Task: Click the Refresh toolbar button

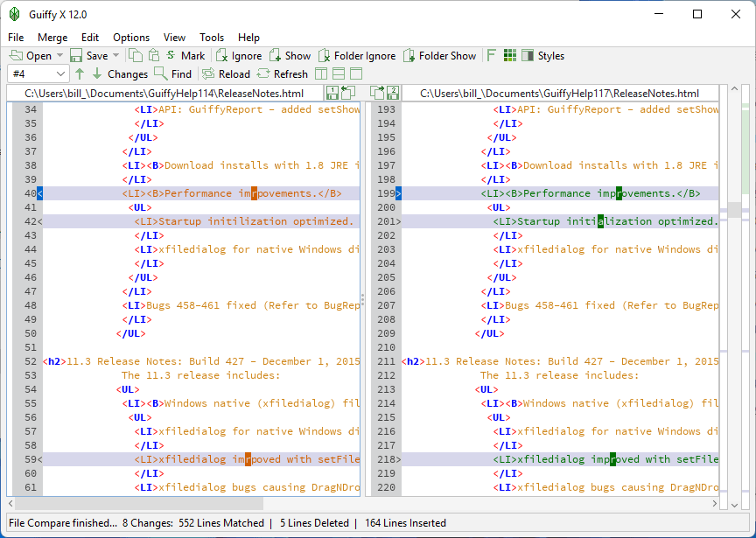Action: [x=283, y=73]
